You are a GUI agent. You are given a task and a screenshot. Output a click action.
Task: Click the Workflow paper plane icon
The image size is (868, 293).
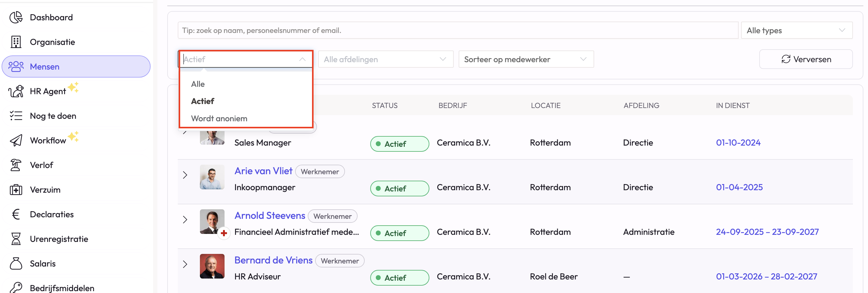click(16, 140)
